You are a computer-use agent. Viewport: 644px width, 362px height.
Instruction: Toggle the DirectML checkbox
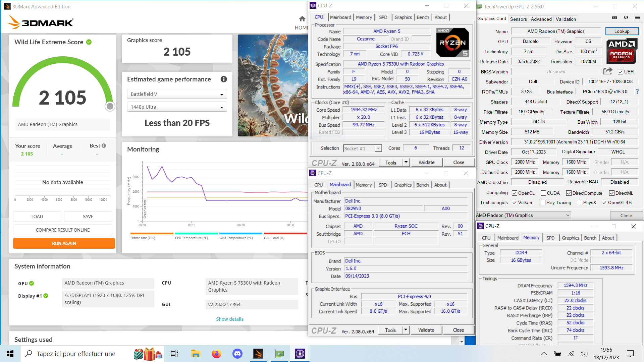(611, 193)
